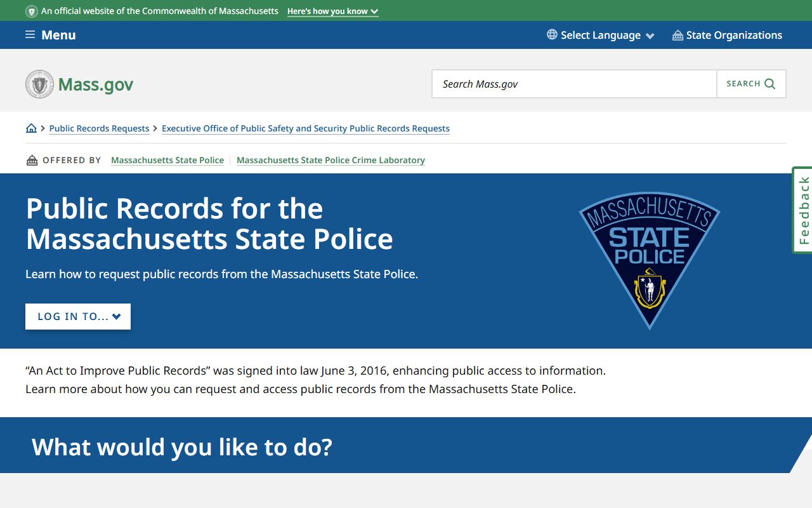
Task: Click the Offered By building icon
Action: [32, 160]
